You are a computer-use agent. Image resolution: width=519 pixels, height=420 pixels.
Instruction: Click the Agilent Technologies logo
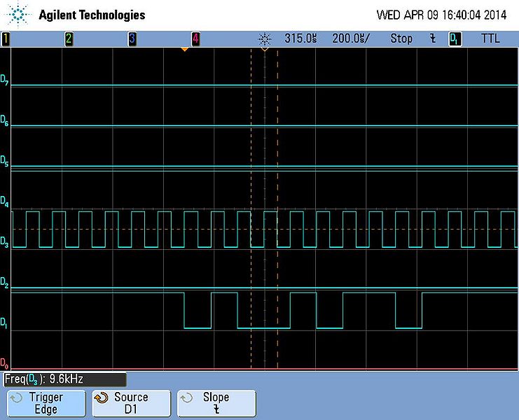21,14
